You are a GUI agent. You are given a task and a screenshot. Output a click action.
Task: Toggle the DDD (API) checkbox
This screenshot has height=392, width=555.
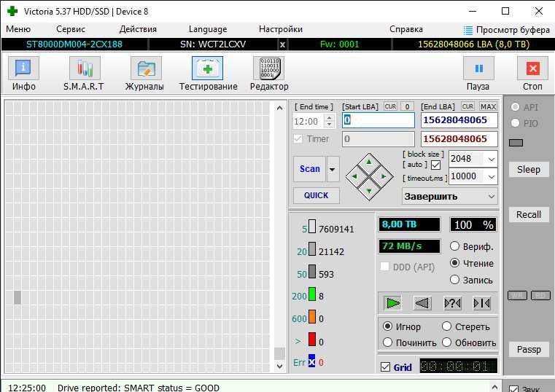click(384, 267)
